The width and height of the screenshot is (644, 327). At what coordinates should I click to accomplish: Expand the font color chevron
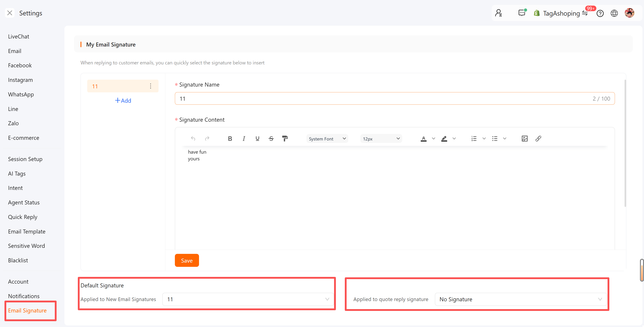434,138
